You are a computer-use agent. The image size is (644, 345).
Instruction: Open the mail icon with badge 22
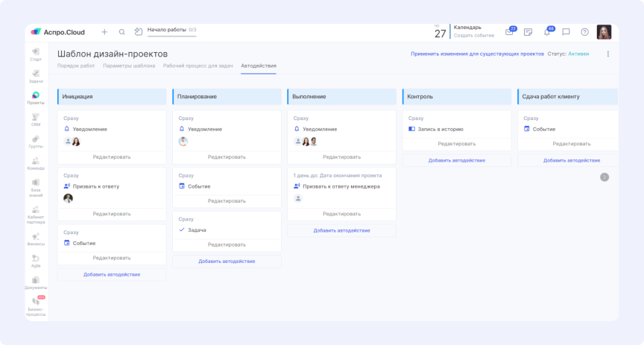click(510, 31)
